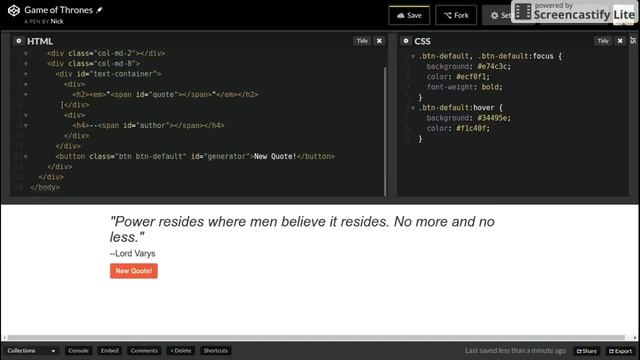Click the HTML editor vertical scrollbar
This screenshot has height=360, width=640.
(x=384, y=131)
